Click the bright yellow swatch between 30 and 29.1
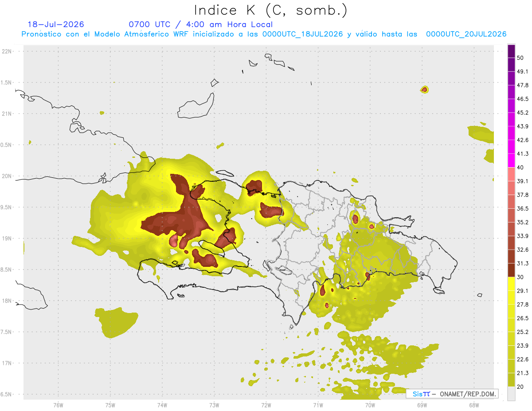This screenshot has width=532, height=411. [511, 284]
